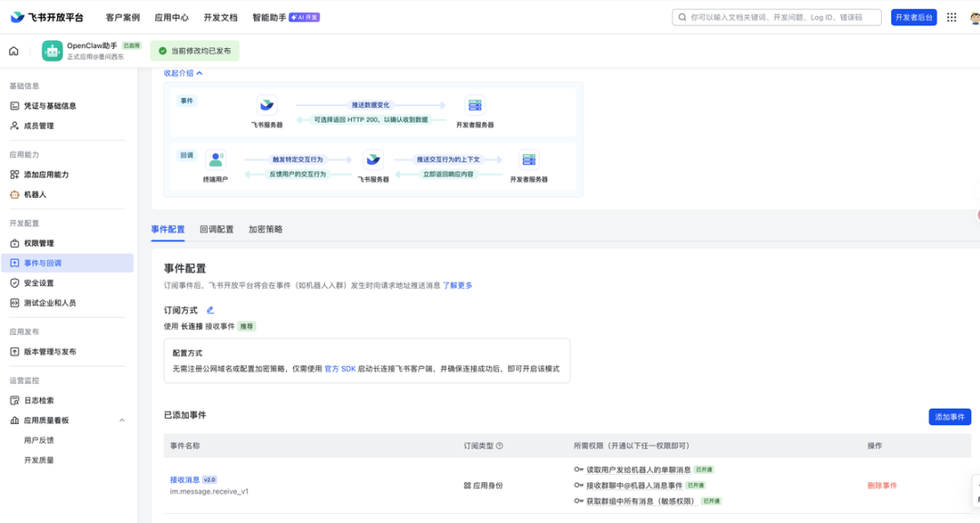Image resolution: width=980 pixels, height=523 pixels.
Task: Click the 添加事件 button
Action: [947, 416]
